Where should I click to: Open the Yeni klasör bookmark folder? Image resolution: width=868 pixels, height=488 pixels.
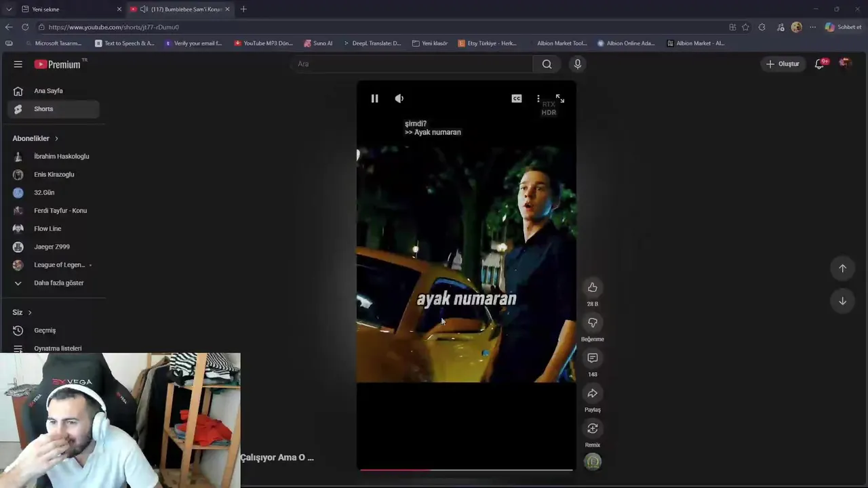[430, 43]
